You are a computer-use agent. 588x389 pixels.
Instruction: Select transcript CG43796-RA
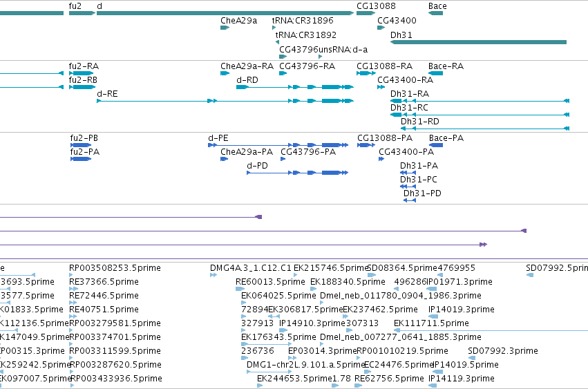pyautogui.click(x=307, y=66)
